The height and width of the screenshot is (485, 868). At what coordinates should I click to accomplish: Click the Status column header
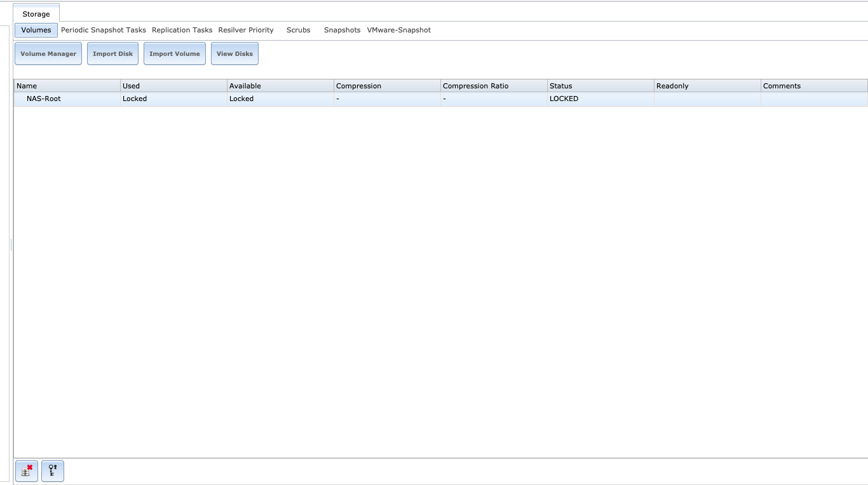click(600, 86)
